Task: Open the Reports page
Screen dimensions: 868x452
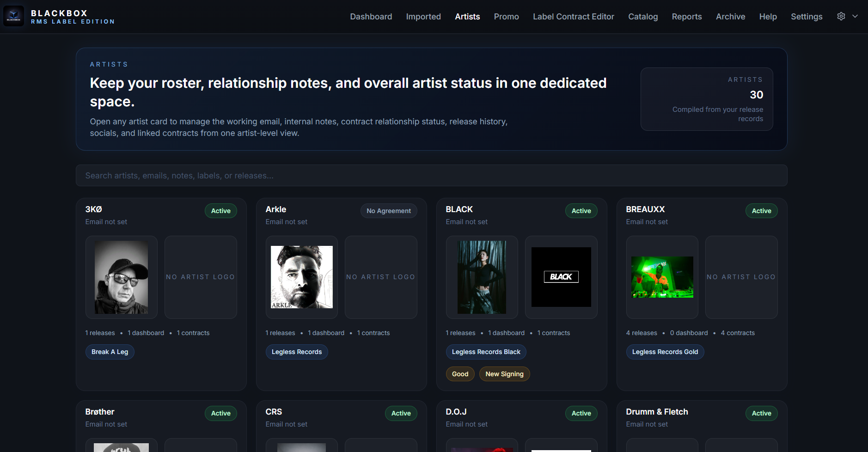Action: (687, 16)
